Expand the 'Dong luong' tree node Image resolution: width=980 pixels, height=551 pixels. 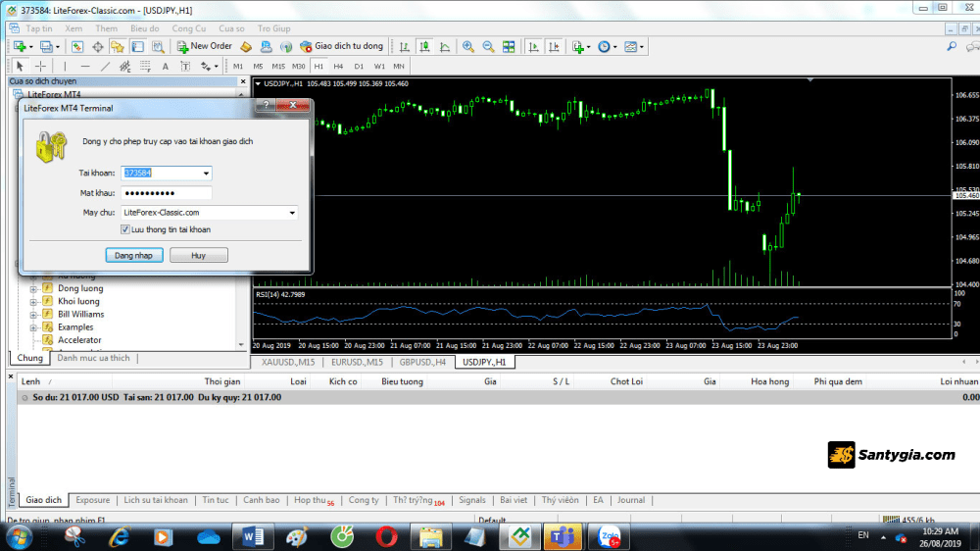click(x=33, y=289)
